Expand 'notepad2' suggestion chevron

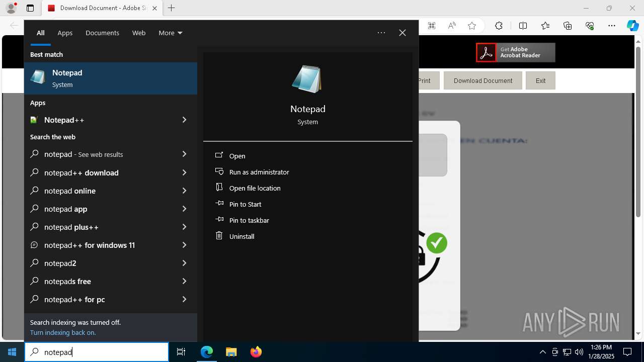click(x=184, y=263)
